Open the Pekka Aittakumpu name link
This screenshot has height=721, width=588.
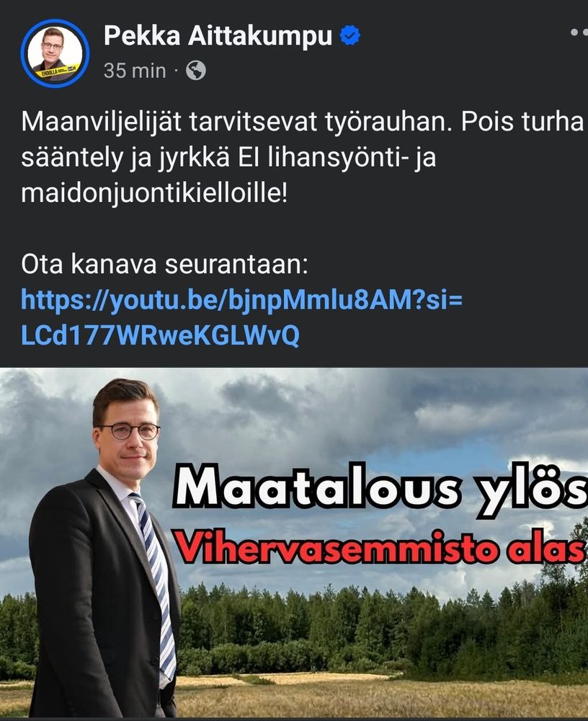(218, 36)
